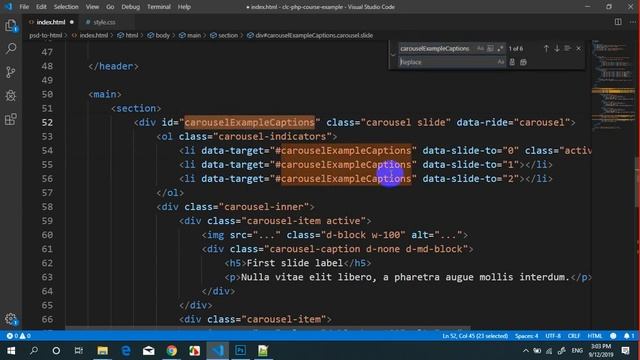Screen dimensions: 640x360
Task: Open notifications bell in status bar
Action: pos(629,336)
